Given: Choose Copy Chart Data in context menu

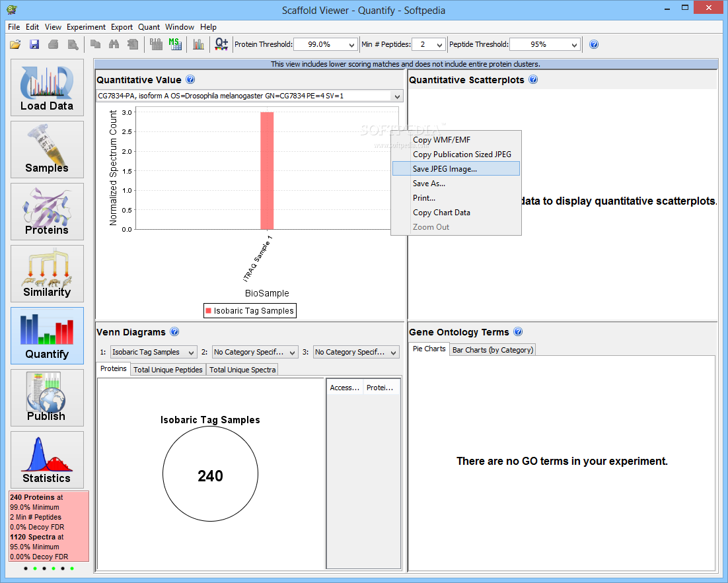Looking at the screenshot, I should tap(456, 213).
